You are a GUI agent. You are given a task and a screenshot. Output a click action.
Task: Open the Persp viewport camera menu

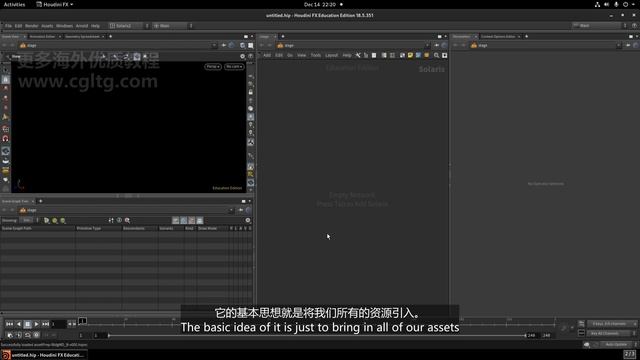[x=213, y=67]
